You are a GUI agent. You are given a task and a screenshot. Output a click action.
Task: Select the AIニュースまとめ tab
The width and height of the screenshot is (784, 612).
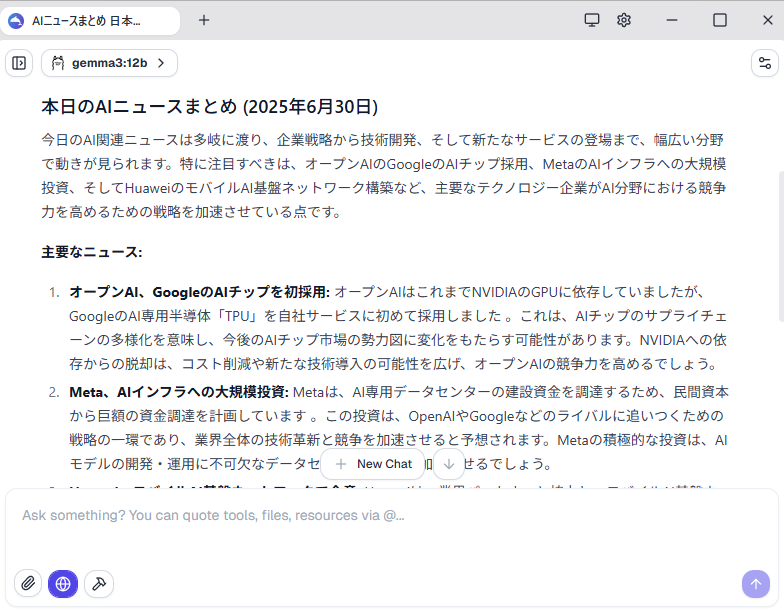90,21
